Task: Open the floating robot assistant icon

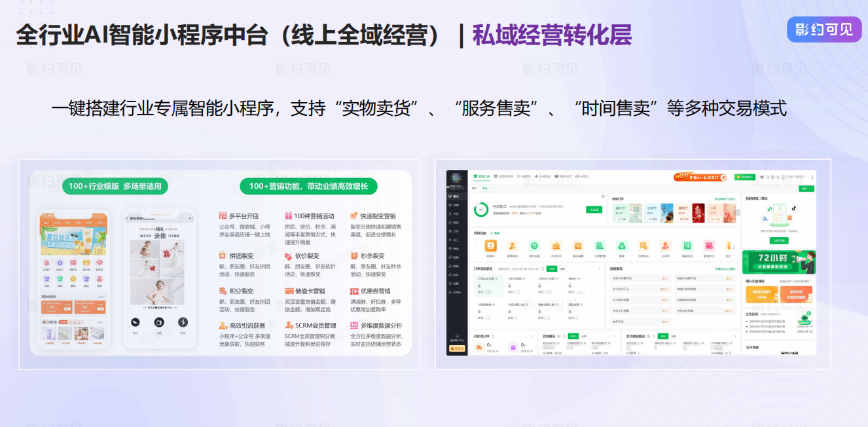Action: click(805, 318)
